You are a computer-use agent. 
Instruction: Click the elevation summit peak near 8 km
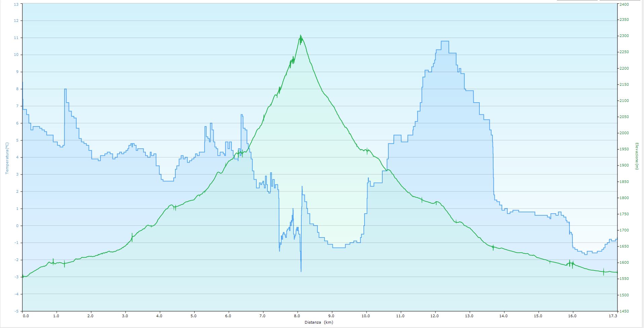(301, 36)
